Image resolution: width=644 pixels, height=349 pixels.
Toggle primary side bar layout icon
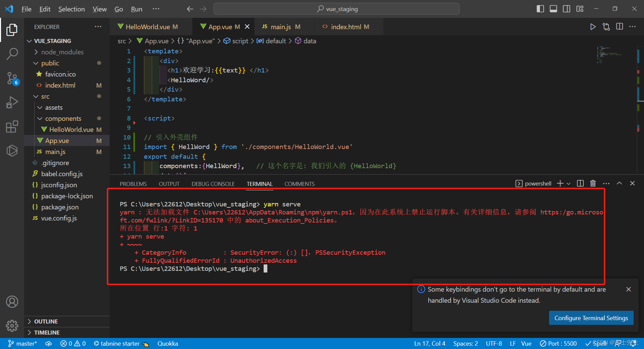[x=540, y=9]
